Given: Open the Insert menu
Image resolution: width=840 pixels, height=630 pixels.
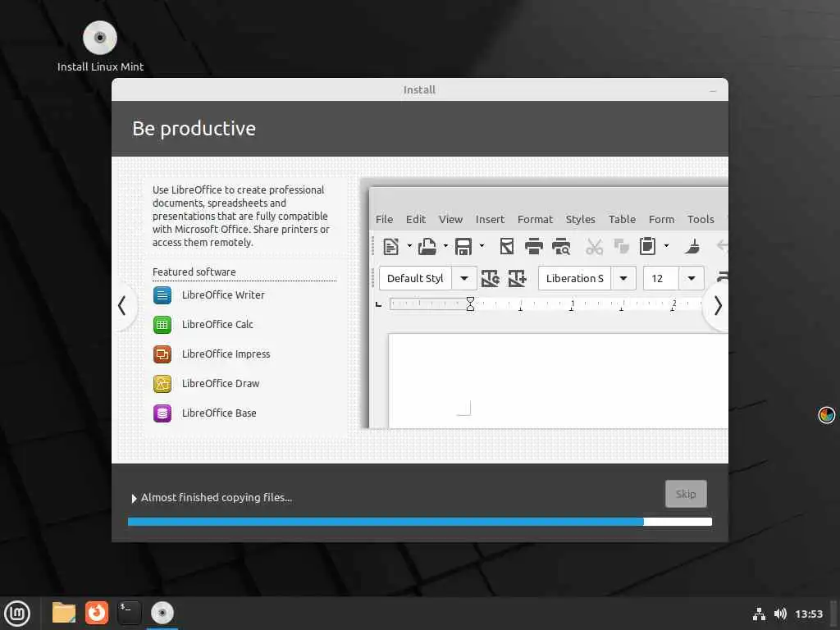Looking at the screenshot, I should point(491,220).
